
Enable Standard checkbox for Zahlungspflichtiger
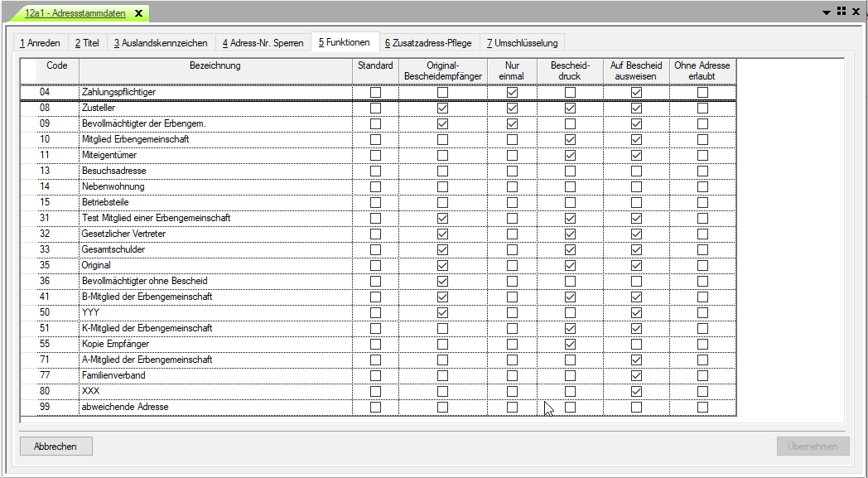pyautogui.click(x=375, y=93)
